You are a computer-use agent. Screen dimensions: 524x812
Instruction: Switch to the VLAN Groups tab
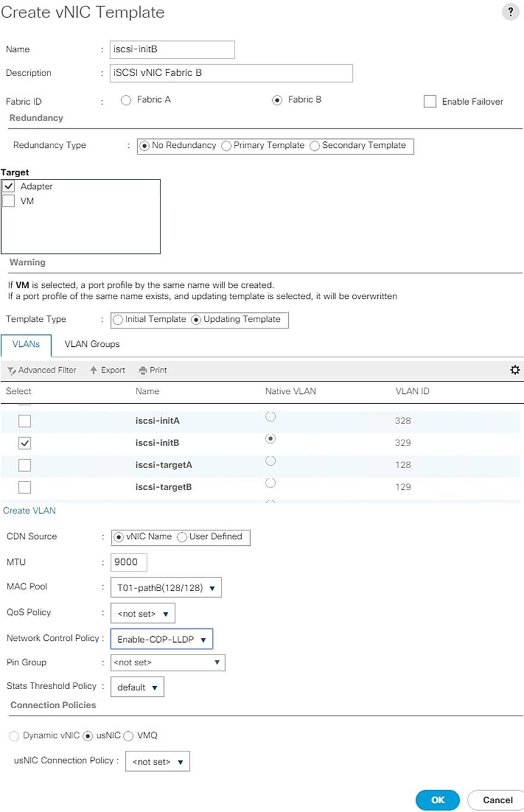(x=92, y=345)
